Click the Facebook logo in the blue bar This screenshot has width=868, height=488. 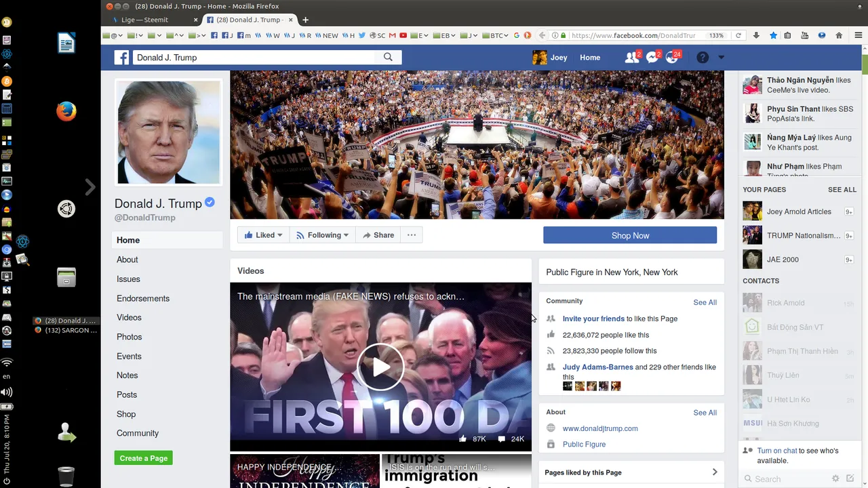click(122, 58)
